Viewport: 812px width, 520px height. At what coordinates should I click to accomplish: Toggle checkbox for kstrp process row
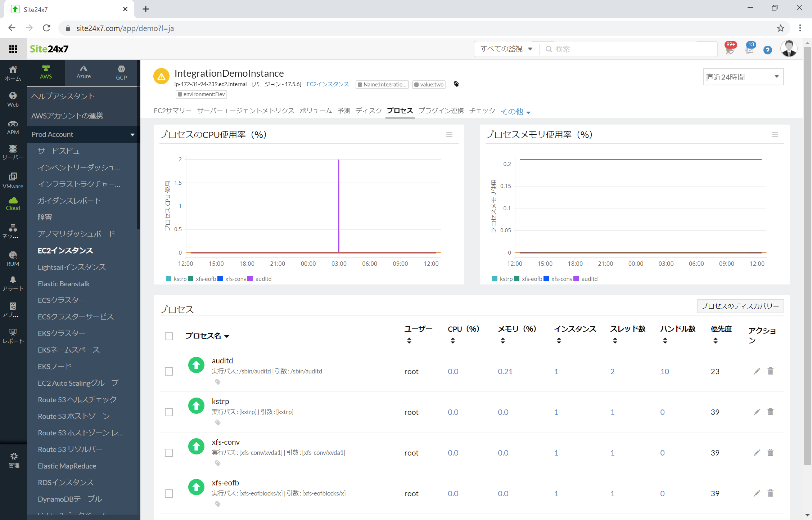click(169, 411)
